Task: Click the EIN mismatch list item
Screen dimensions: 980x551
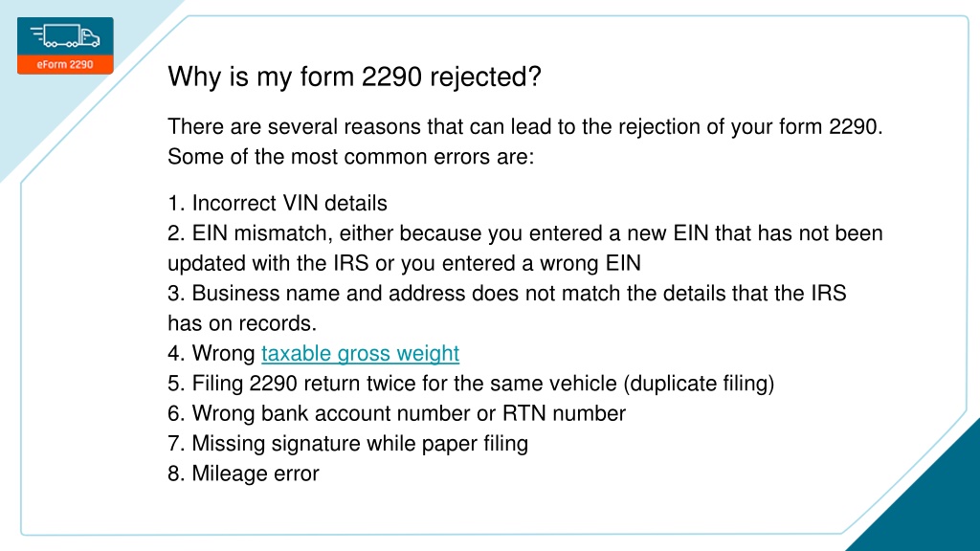Action: [525, 248]
